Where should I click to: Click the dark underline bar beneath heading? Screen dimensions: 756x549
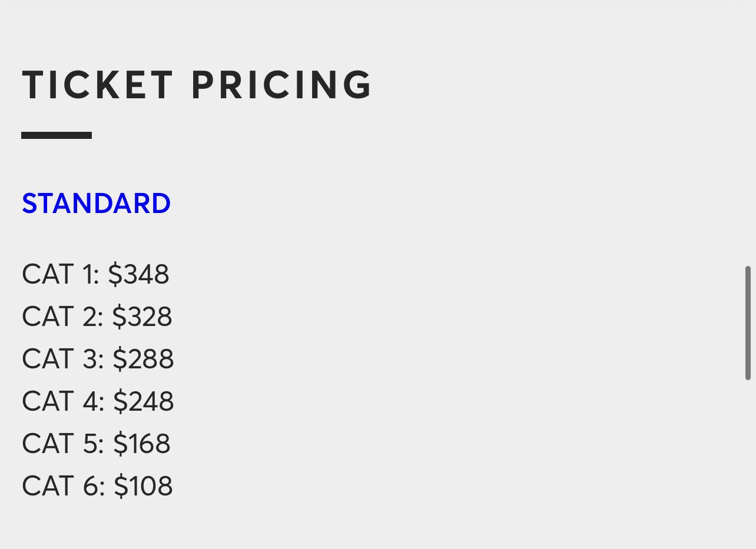(x=57, y=135)
